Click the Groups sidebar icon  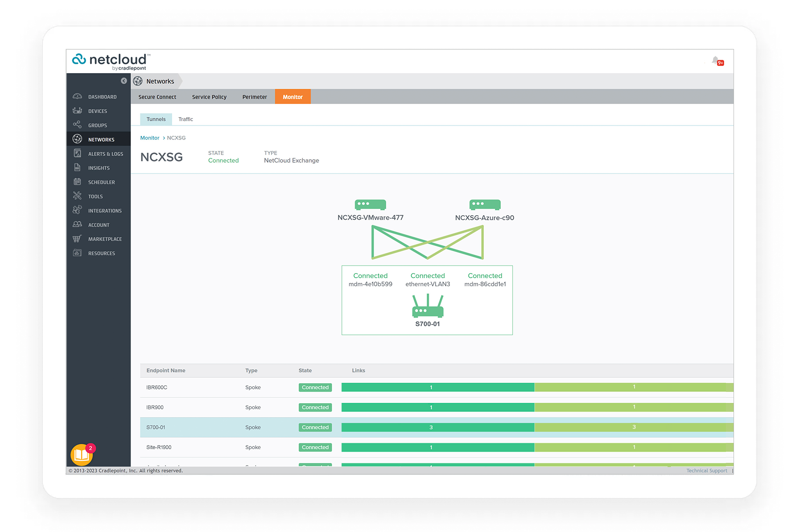tap(77, 125)
